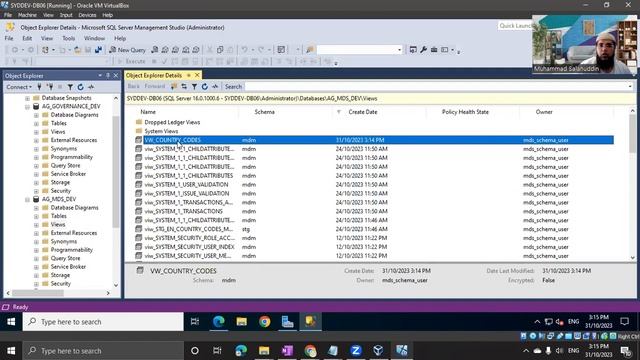Open OneNote on the host taskbar

287,351
